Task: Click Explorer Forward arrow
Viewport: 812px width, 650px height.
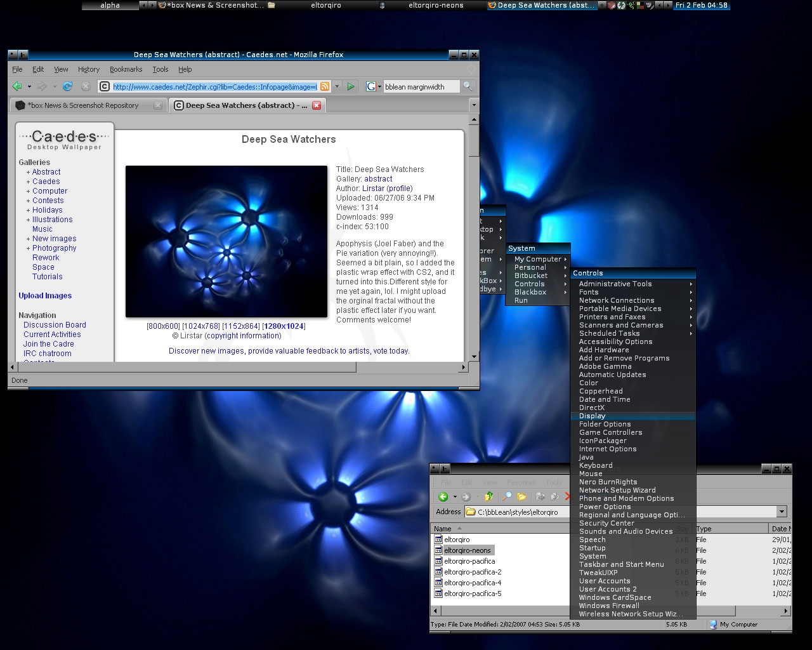Action: [x=466, y=496]
